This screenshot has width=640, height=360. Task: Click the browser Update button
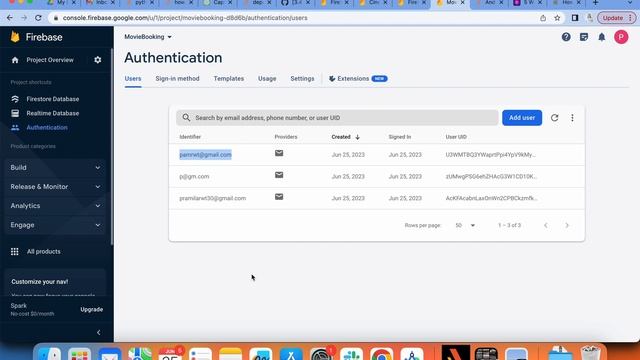pos(617,18)
